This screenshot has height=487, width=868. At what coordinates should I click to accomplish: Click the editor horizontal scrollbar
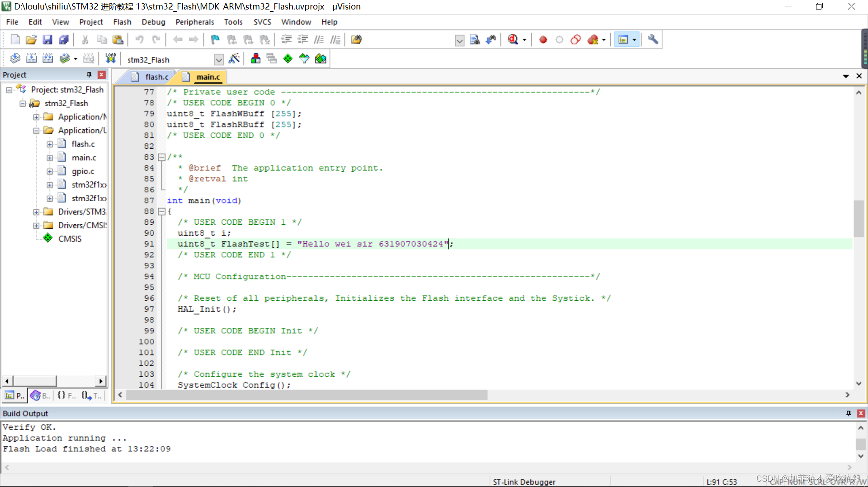point(307,395)
